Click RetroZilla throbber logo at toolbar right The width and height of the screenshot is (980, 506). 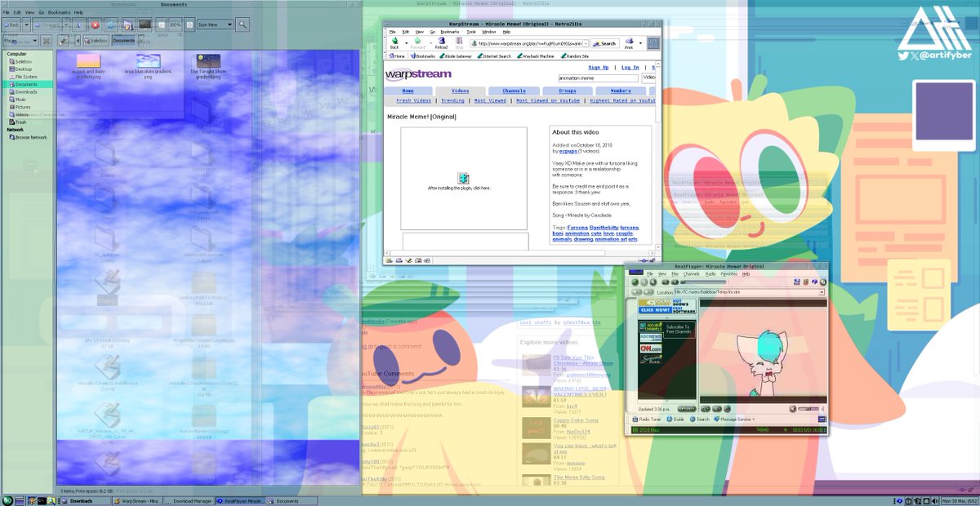click(x=653, y=44)
